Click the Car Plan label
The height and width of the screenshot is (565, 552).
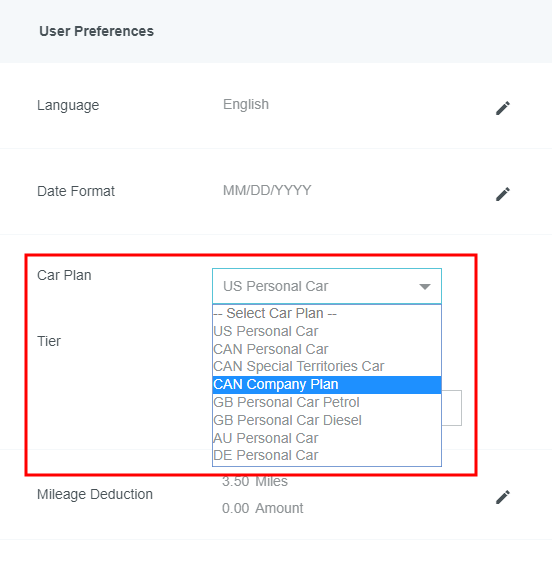[64, 275]
